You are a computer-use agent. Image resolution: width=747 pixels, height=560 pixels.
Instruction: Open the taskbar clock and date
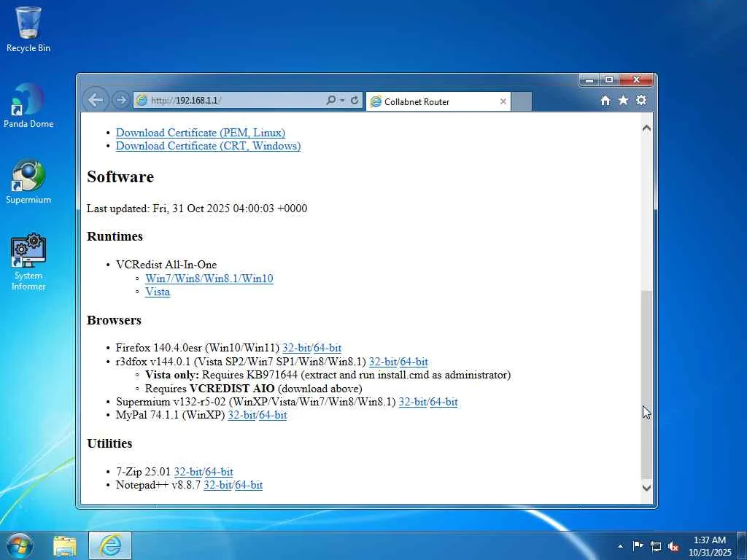(x=710, y=546)
